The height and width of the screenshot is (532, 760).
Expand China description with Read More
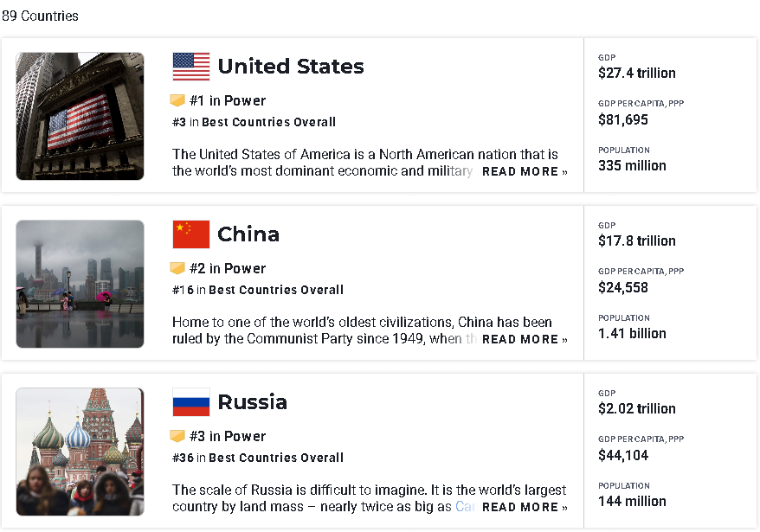525,339
